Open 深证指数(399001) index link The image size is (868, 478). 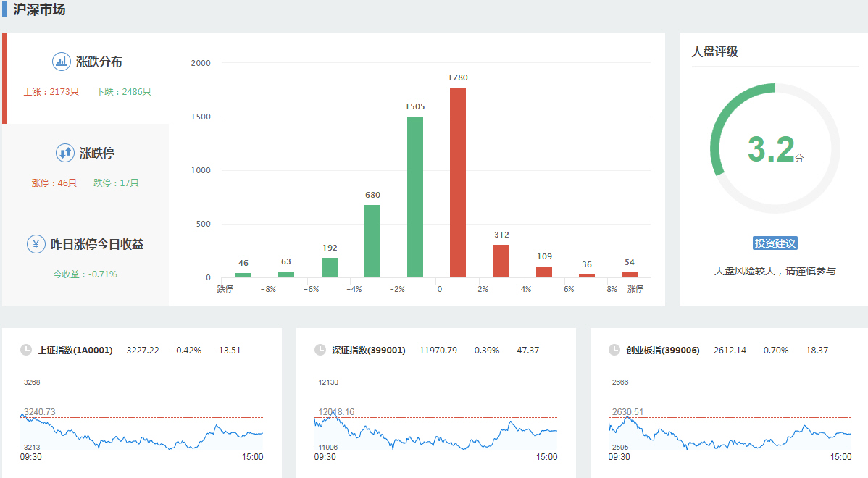[370, 351]
